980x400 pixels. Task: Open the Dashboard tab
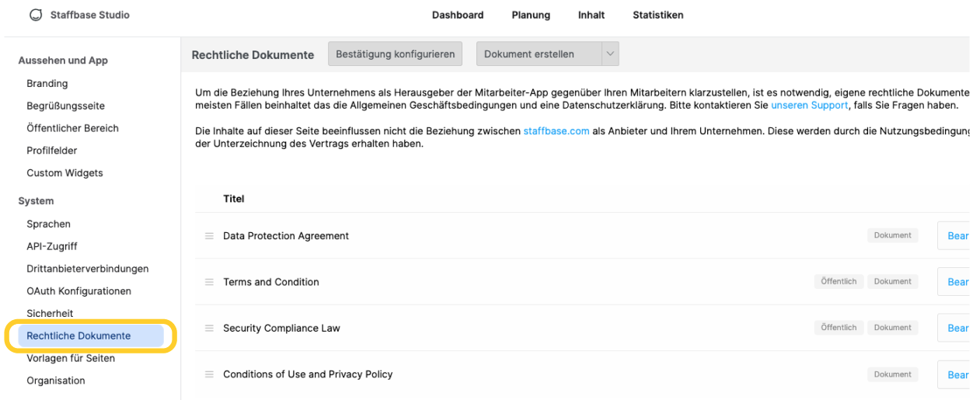pos(458,15)
